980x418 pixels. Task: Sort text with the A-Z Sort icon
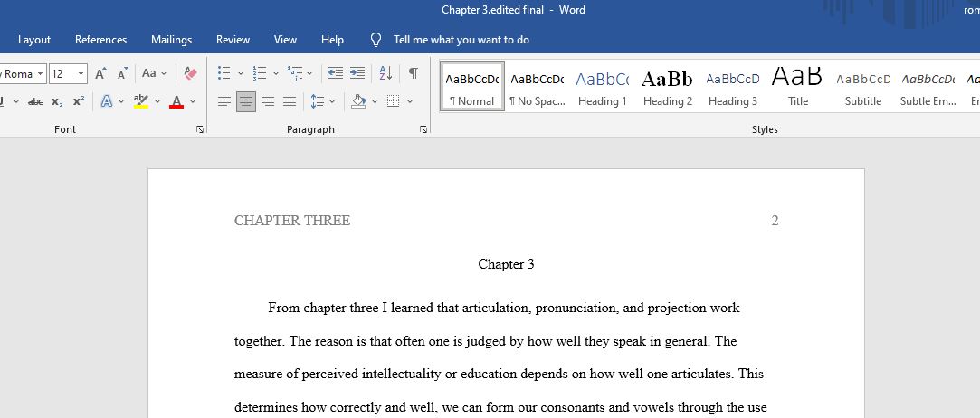point(386,73)
